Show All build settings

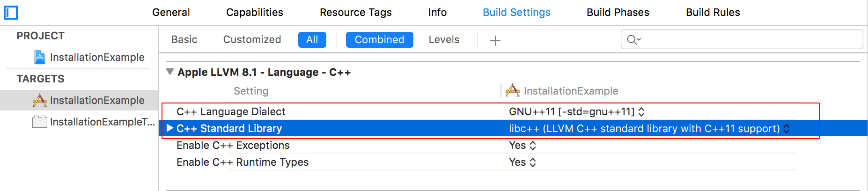pos(312,40)
